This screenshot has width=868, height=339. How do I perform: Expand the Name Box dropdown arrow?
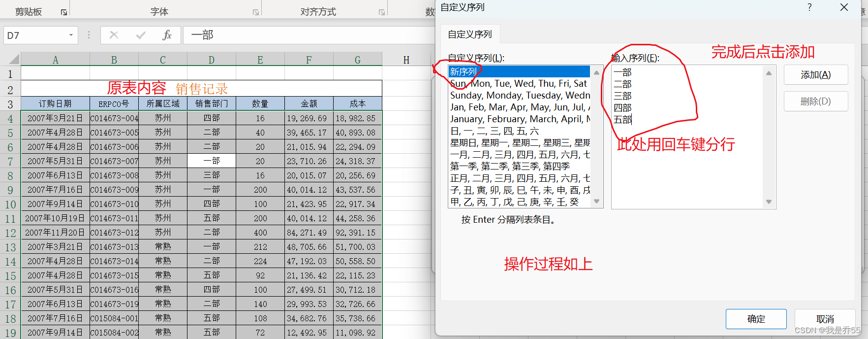coord(71,35)
